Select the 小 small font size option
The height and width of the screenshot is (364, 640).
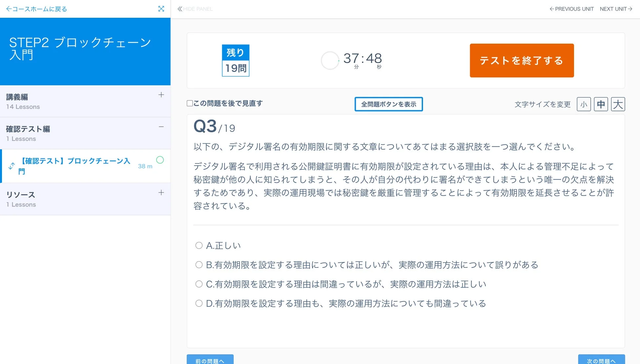tap(584, 104)
